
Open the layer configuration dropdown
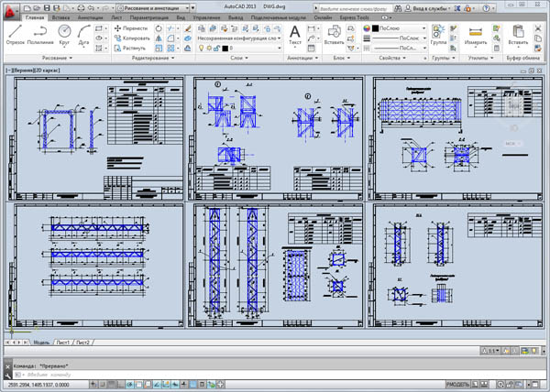pyautogui.click(x=238, y=38)
